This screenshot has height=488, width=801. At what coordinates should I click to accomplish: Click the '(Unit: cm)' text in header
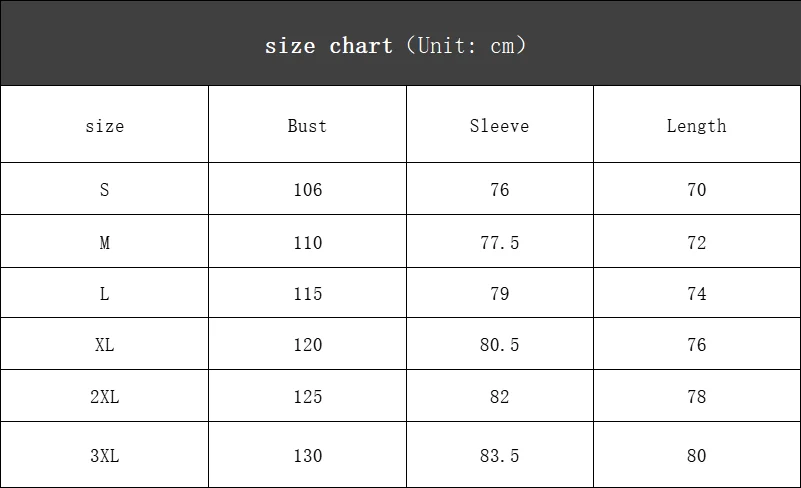(466, 45)
